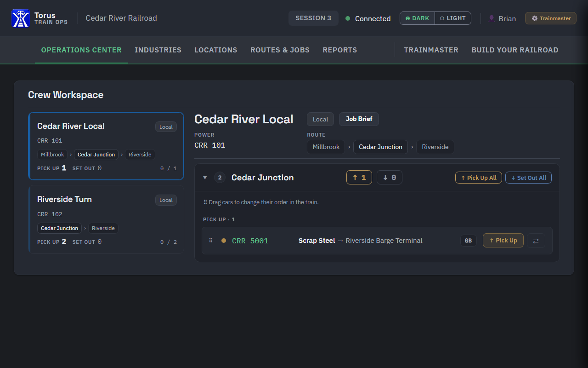
Task: Click Set Out All button
Action: click(x=528, y=178)
